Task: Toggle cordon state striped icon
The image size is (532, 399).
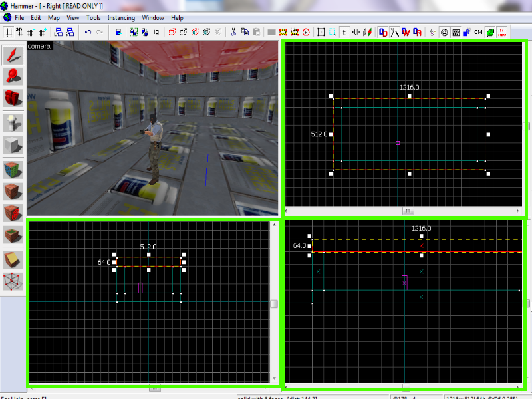Action: coord(283,32)
